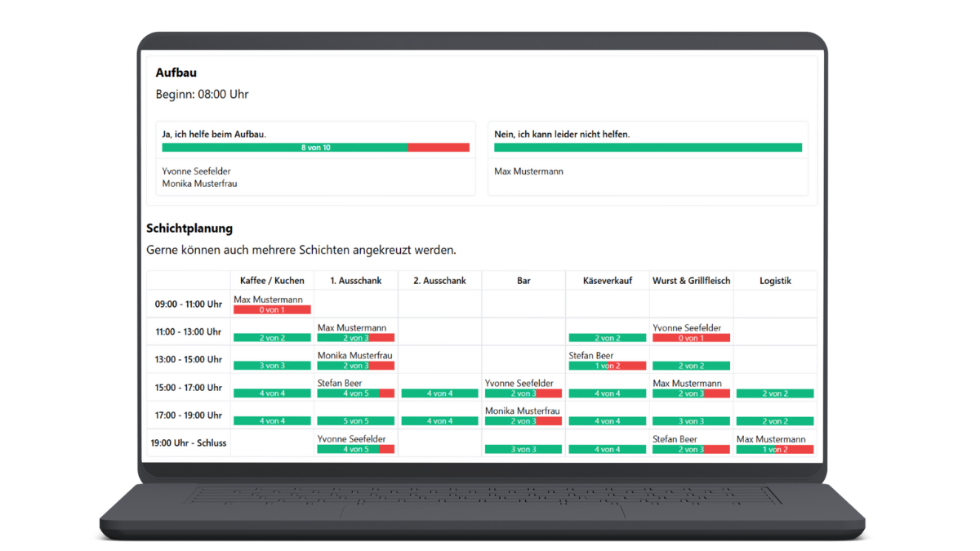The height and width of the screenshot is (551, 980).
Task: Click the full green bar under the Nein option
Action: [648, 148]
